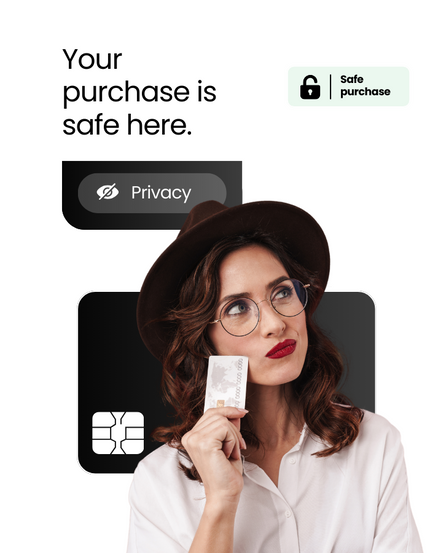The width and height of the screenshot is (430, 553).
Task: Select the Privacy pill button
Action: (152, 193)
